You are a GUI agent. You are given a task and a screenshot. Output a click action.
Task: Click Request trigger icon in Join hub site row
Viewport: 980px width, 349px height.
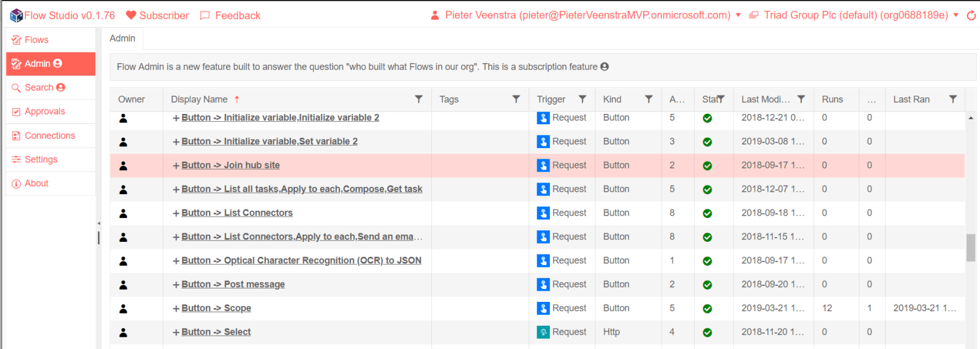click(543, 165)
